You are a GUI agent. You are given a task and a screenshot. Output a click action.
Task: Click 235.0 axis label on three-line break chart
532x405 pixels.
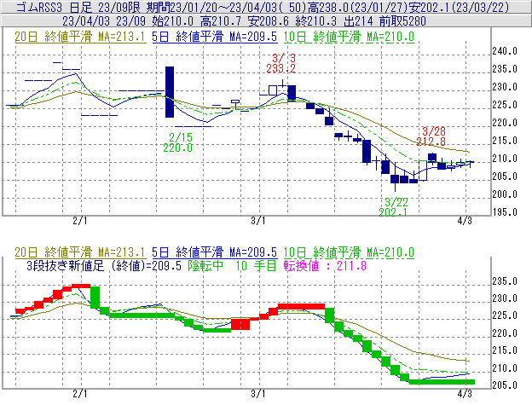505,281
